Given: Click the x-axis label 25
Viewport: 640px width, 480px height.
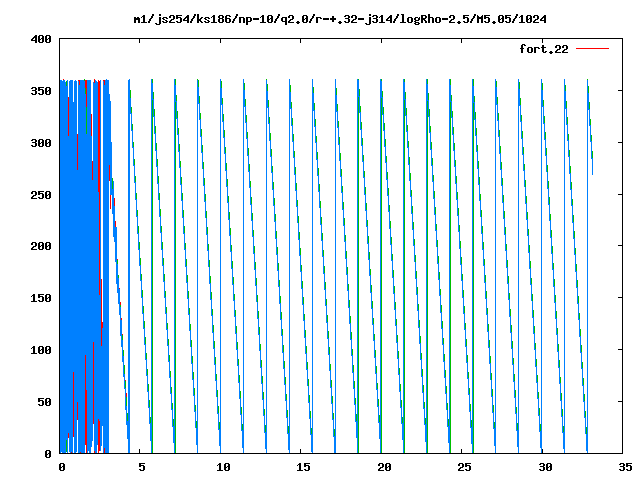Looking at the screenshot, I should click(x=464, y=467).
